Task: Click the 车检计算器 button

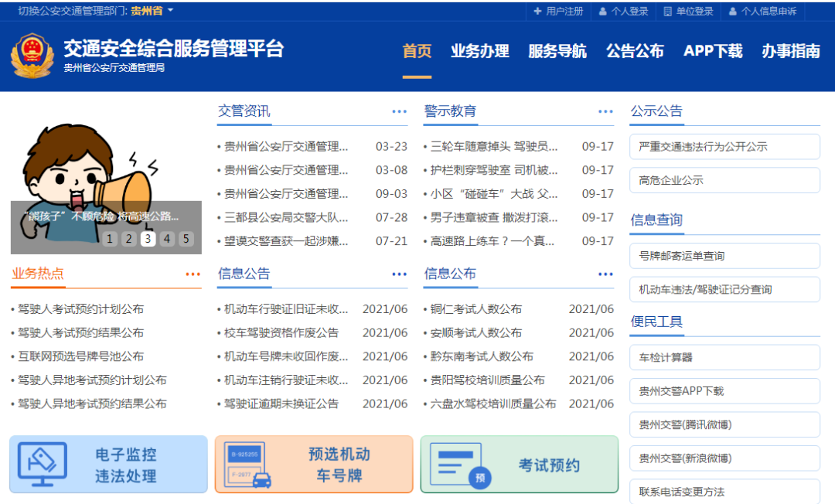Action: [x=724, y=357]
